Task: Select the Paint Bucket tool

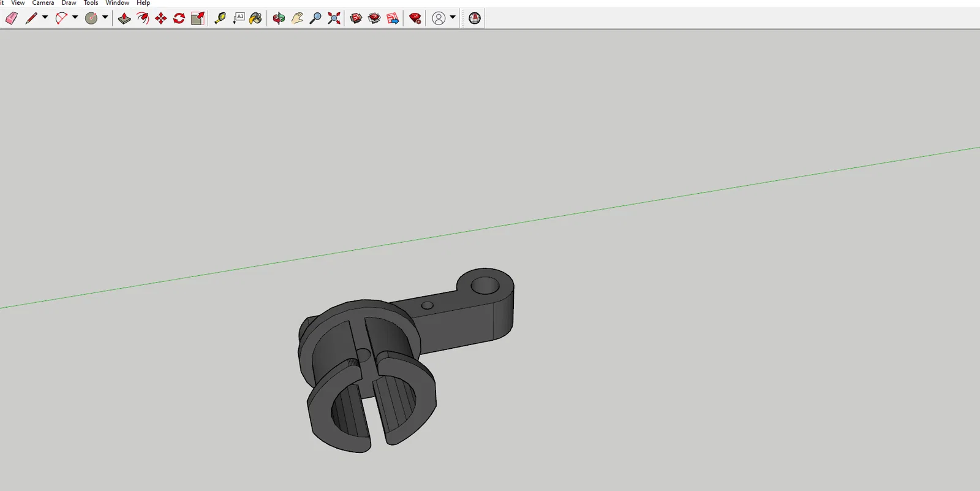Action: coord(256,18)
